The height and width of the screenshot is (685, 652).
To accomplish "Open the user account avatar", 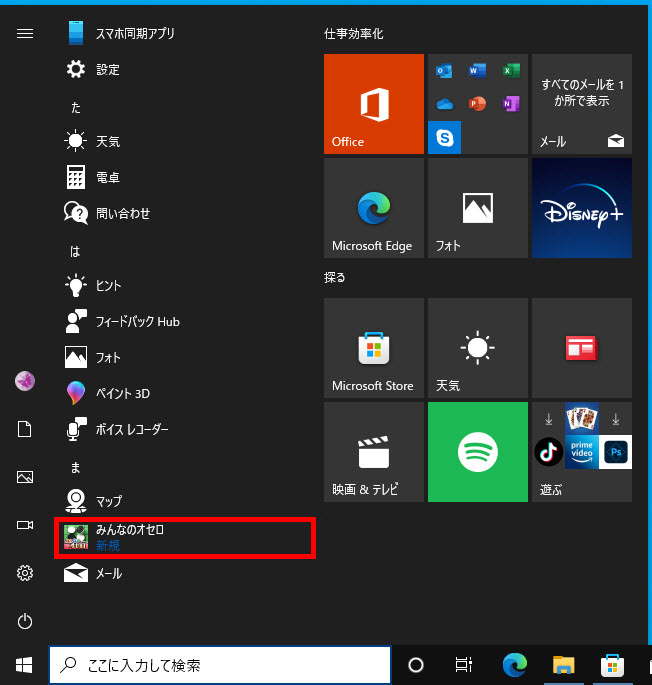I will 25,381.
